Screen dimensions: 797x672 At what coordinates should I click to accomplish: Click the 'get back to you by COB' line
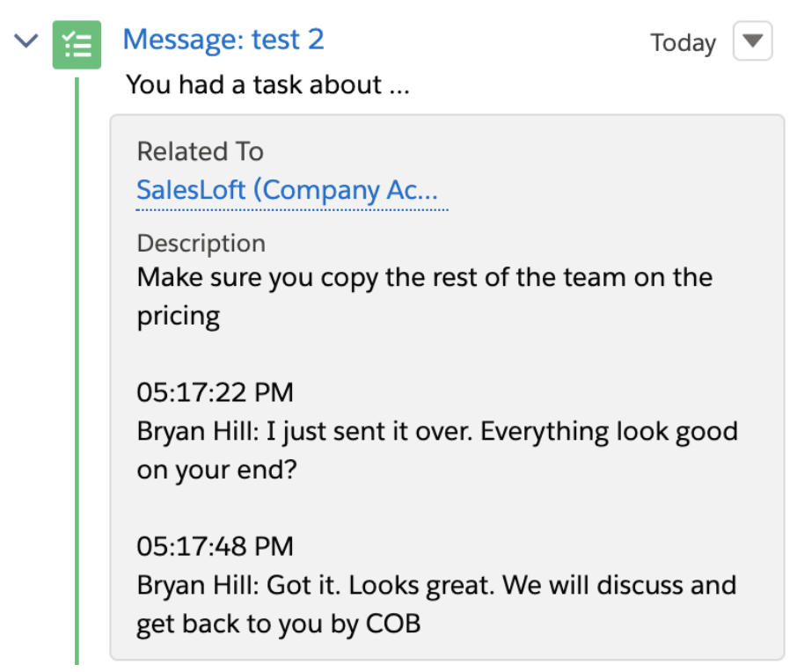[x=278, y=624]
